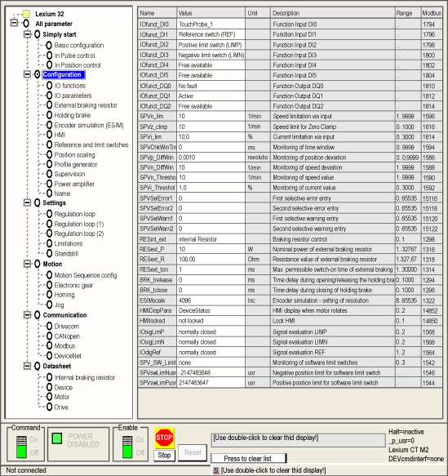448x476 pixels.
Task: Click the not locked value cell
Action: tap(211, 321)
